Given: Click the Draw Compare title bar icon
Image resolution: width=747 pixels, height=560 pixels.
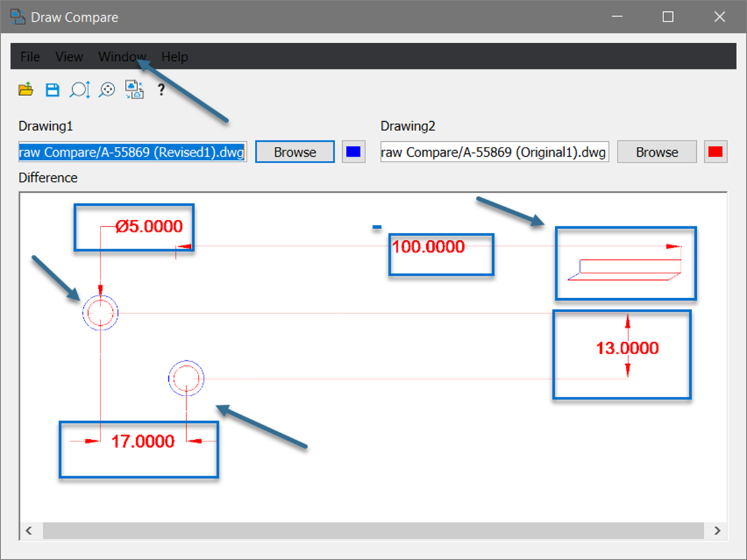Looking at the screenshot, I should pos(18,16).
